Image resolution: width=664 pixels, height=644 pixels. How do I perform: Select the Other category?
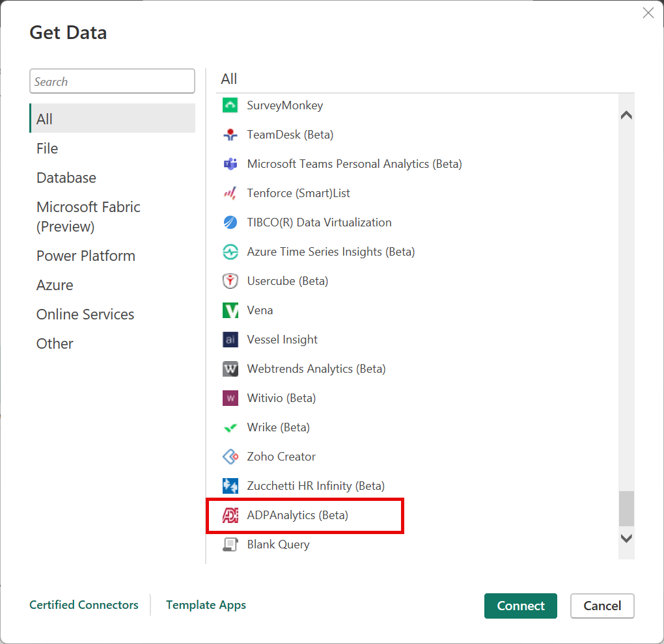point(112,343)
